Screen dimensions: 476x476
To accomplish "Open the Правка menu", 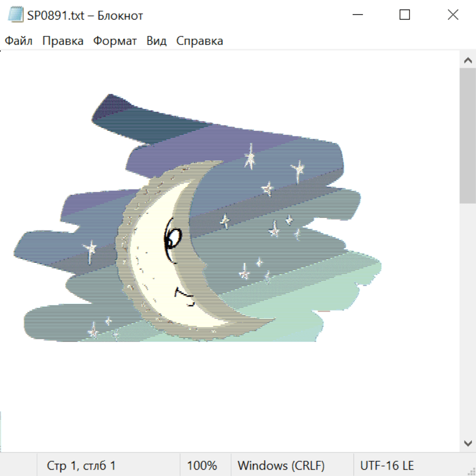I will pyautogui.click(x=63, y=41).
